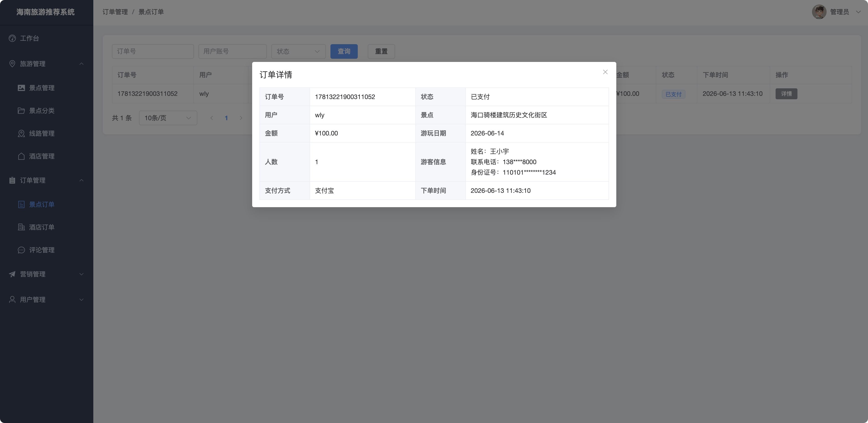Click the 景点分类 folder icon
This screenshot has width=868, height=423.
(21, 111)
